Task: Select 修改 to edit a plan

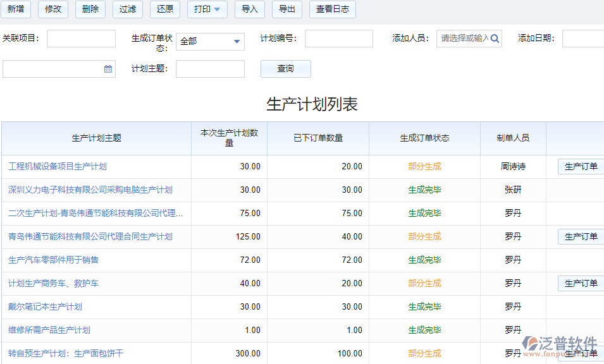Action: [52, 9]
